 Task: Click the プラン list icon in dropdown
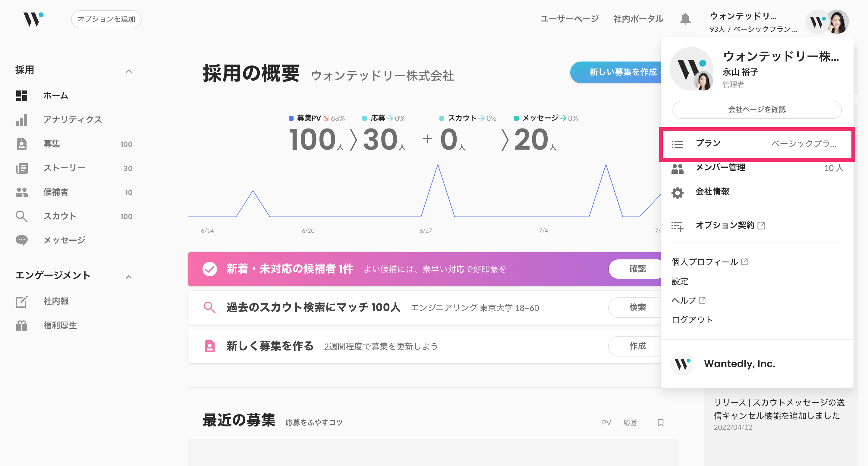677,144
